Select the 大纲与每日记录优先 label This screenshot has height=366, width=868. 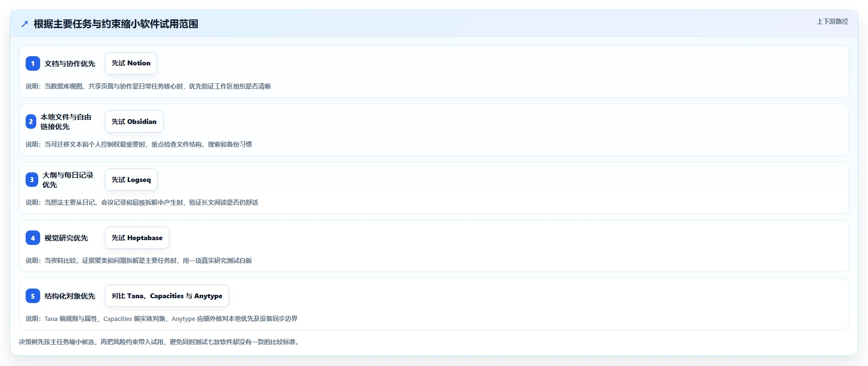tap(68, 180)
